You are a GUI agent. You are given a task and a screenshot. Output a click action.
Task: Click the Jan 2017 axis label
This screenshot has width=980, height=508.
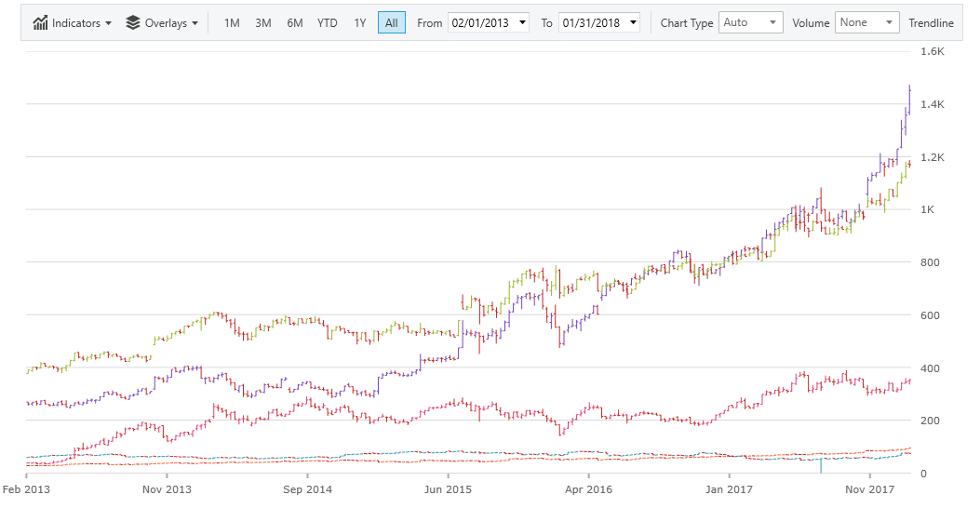[x=730, y=489]
